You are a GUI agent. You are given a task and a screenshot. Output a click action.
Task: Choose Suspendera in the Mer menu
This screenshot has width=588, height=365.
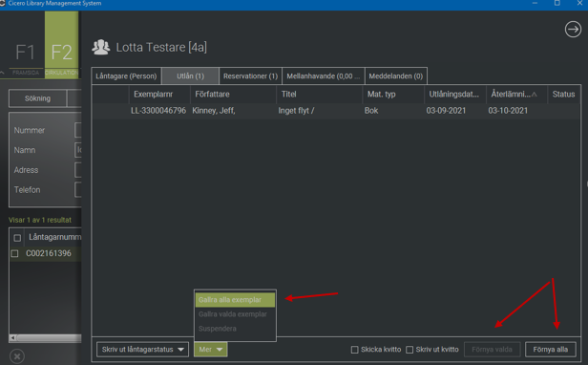(x=235, y=329)
